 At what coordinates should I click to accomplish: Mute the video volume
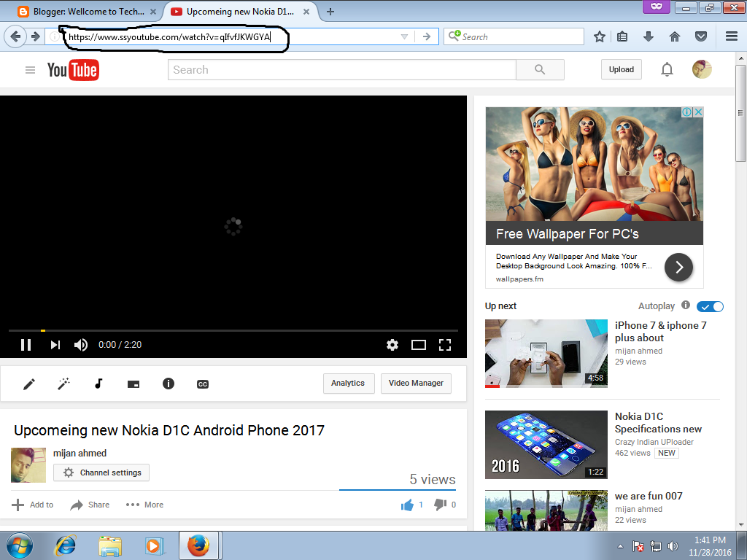pos(81,345)
